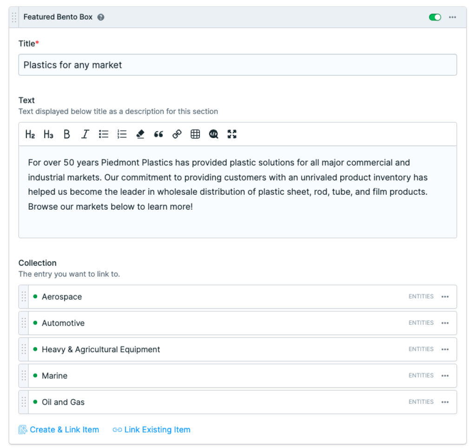This screenshot has width=476, height=448.
Task: Insert a bulleted list
Action: 103,134
